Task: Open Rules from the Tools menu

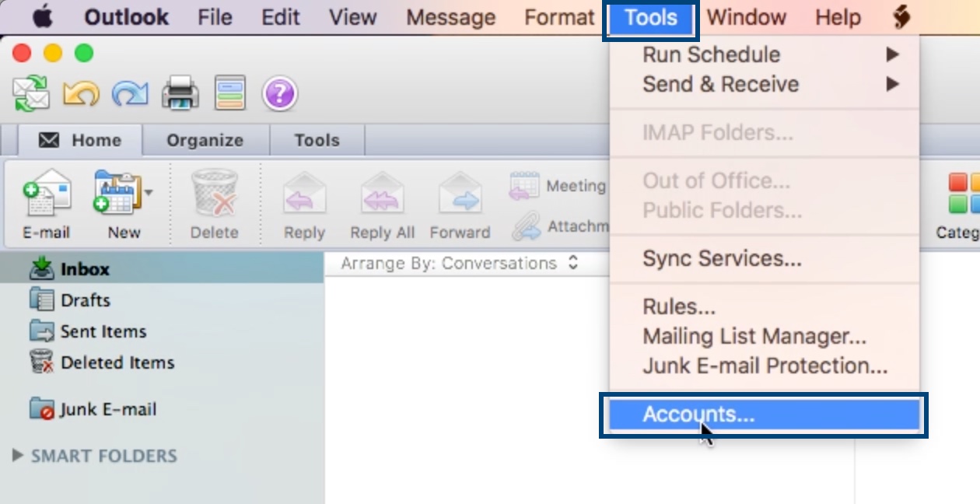Action: coord(677,306)
